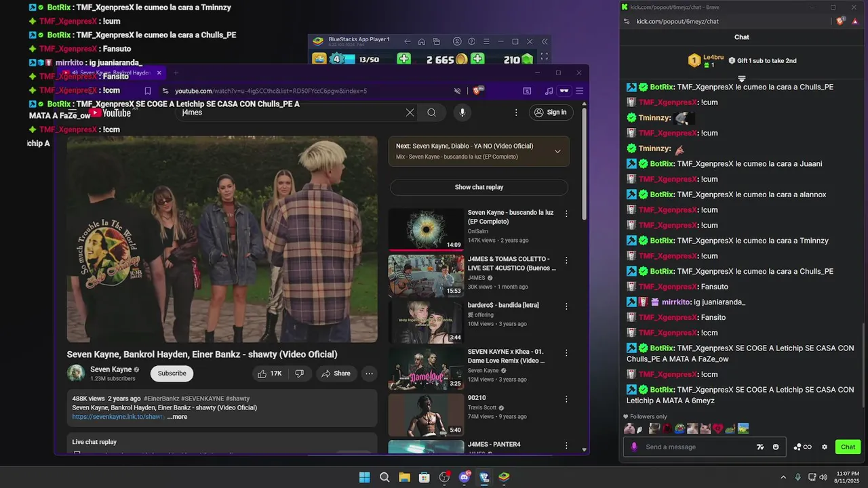Click green Chat send button
Image resolution: width=868 pixels, height=488 pixels.
pos(848,447)
